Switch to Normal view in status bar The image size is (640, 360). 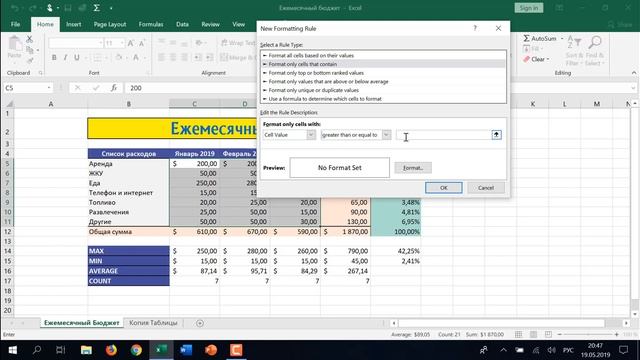[x=518, y=334]
